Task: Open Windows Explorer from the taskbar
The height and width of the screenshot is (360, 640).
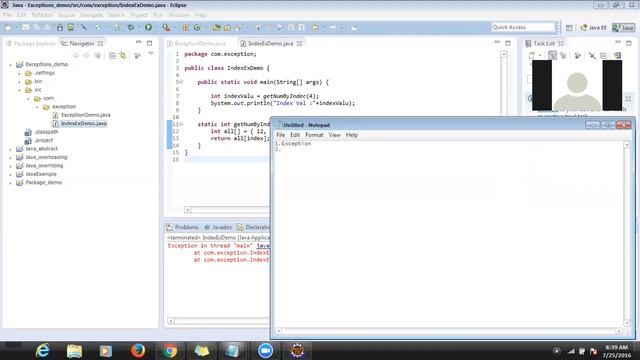Action: tap(74, 351)
